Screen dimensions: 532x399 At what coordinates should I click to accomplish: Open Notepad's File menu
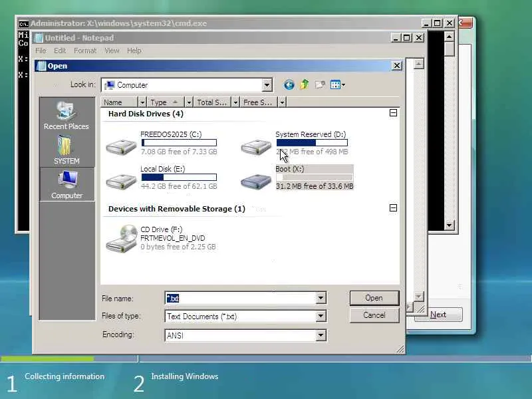pyautogui.click(x=41, y=51)
